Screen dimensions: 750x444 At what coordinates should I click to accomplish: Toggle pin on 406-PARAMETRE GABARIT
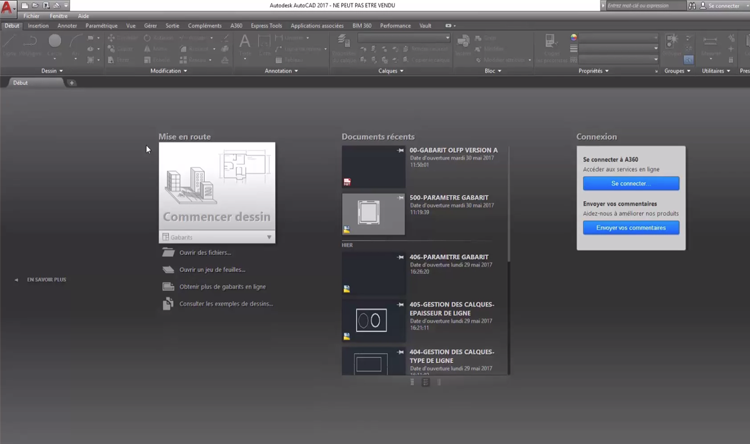coord(400,257)
